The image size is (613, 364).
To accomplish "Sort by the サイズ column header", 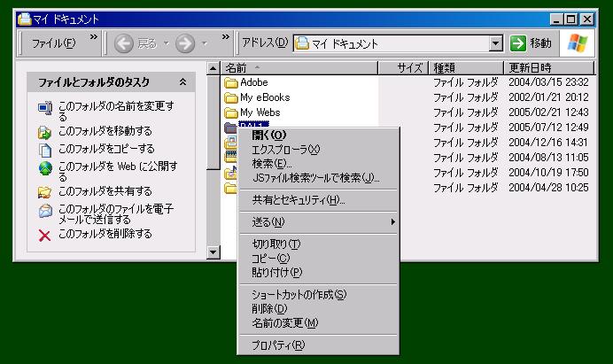I will tap(403, 68).
